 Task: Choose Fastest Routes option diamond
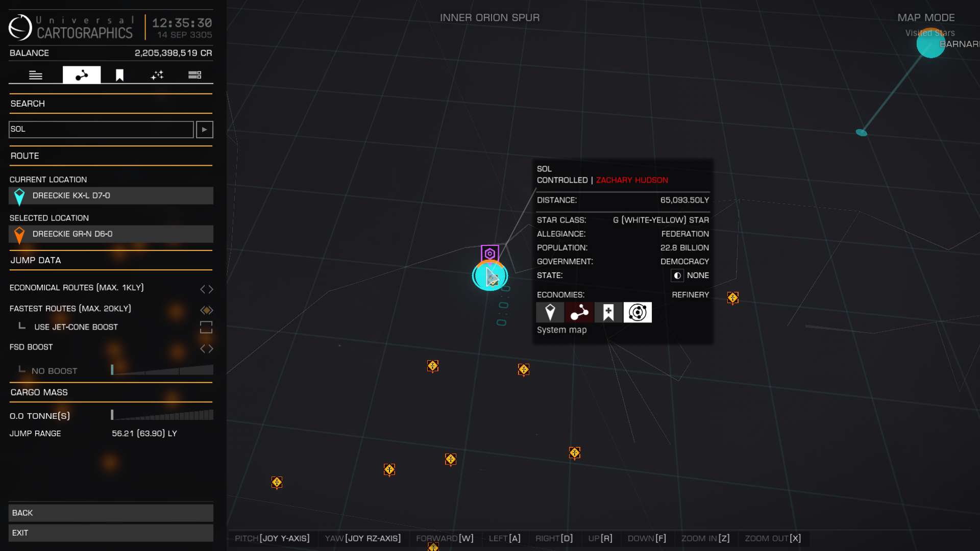[x=206, y=310]
